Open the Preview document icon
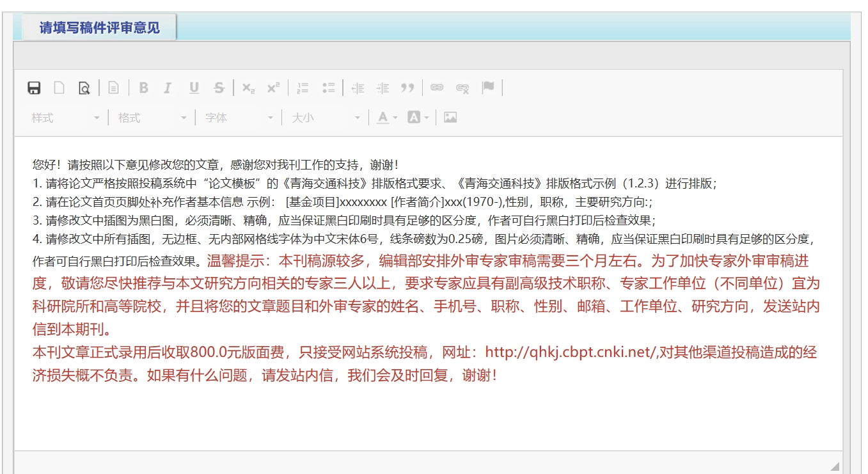This screenshot has width=868, height=474. [x=84, y=88]
